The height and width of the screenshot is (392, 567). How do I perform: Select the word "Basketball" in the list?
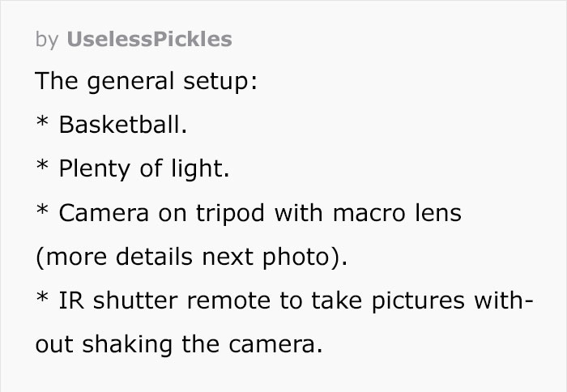pos(120,126)
